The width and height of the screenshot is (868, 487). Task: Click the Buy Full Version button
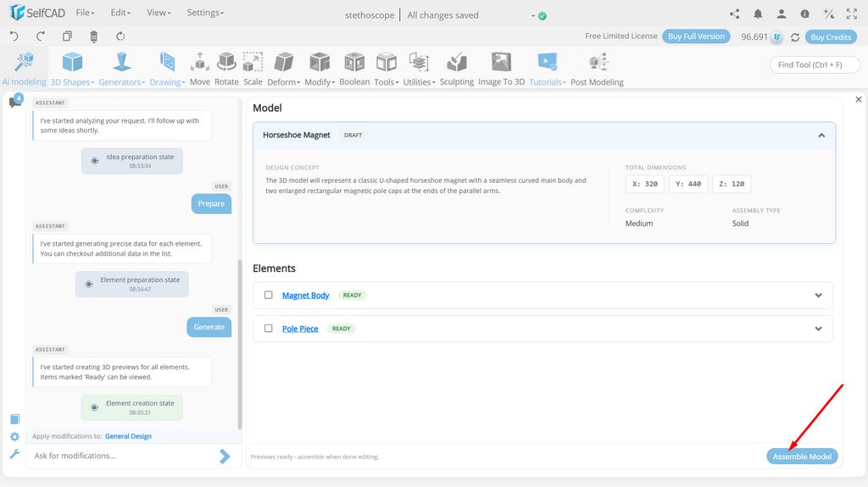(696, 36)
